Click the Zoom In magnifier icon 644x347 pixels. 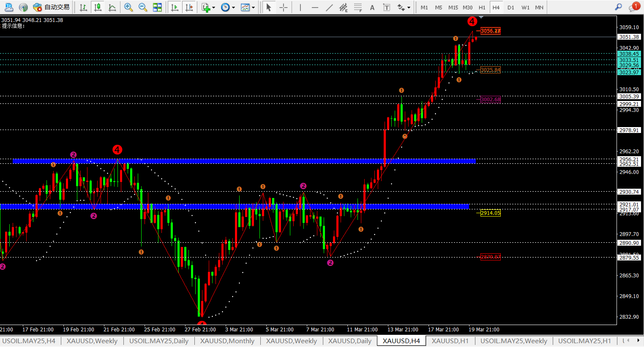click(x=128, y=7)
